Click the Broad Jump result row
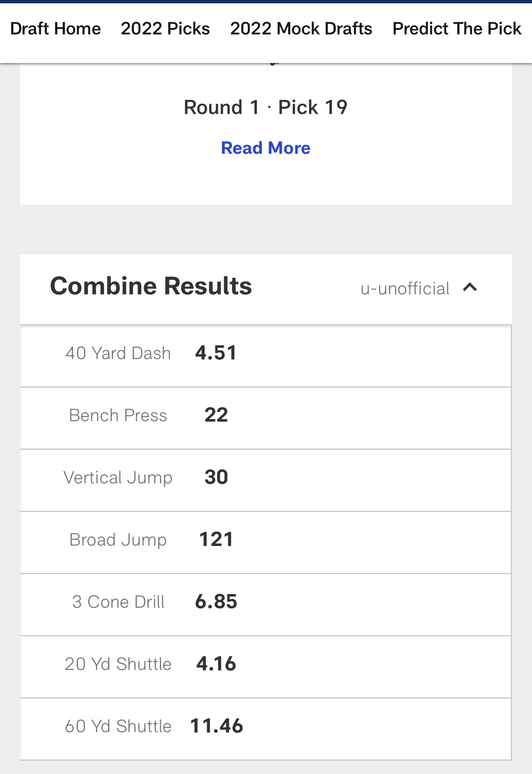 coord(266,543)
